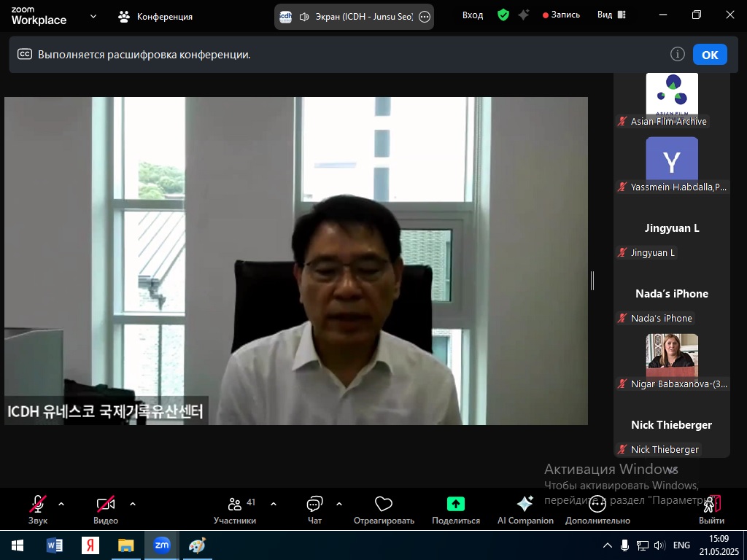Screen dimensions: 747x560
Task: Open the Участники participants panel
Action: click(235, 510)
